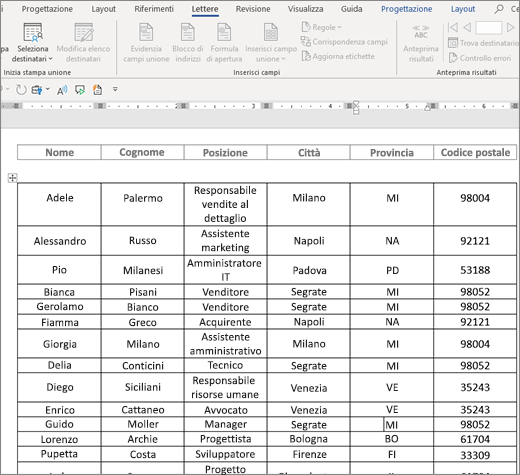The width and height of the screenshot is (520, 475).
Task: Click the Amministratore IT cell
Action: click(x=225, y=270)
